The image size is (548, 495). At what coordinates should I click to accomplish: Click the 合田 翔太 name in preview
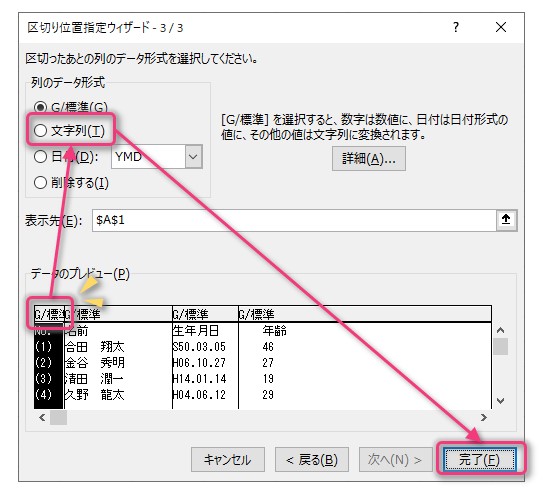(x=95, y=347)
